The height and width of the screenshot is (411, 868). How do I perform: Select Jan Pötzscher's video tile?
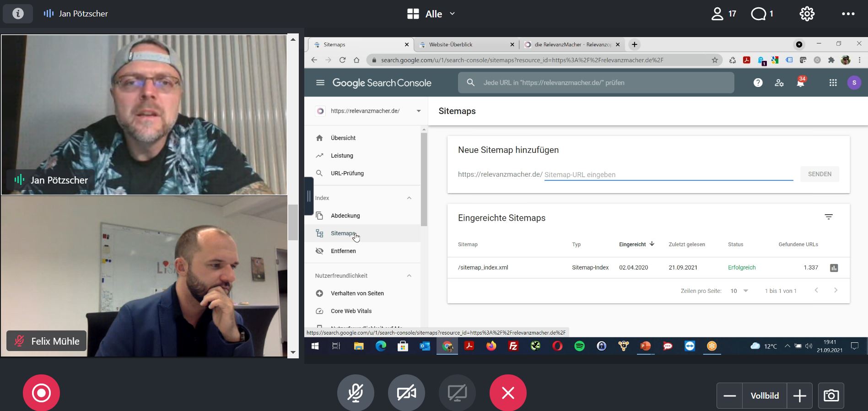pyautogui.click(x=144, y=114)
